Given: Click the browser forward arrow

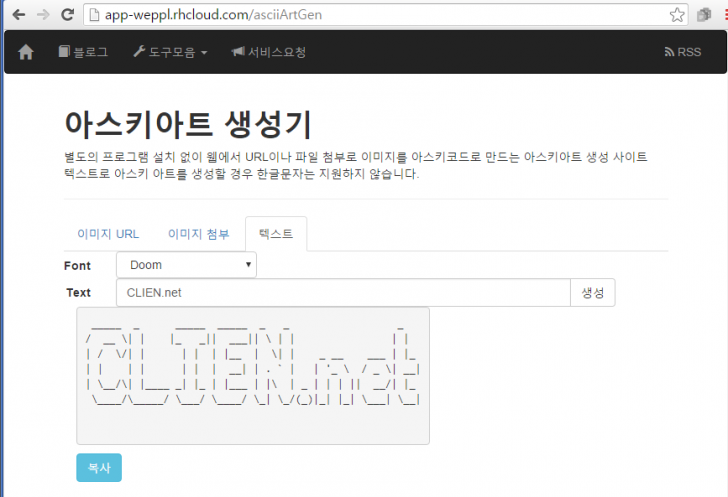Looking at the screenshot, I should (42, 15).
